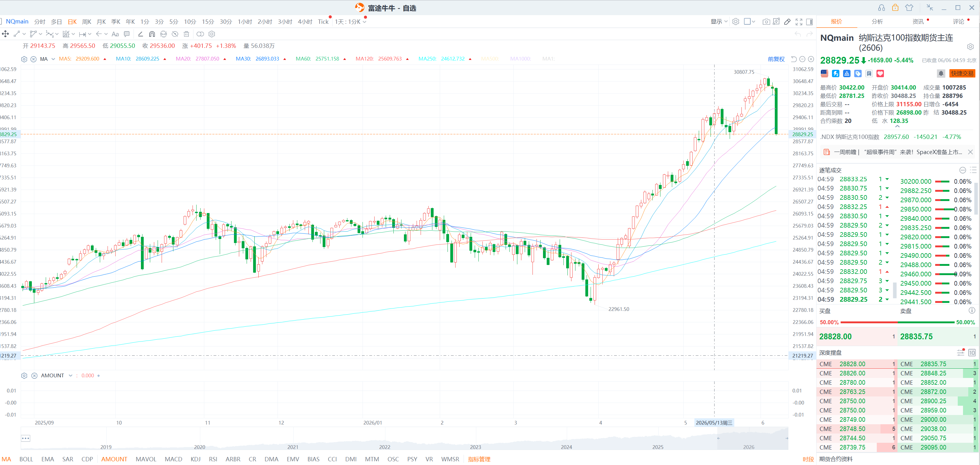
Task: Expand the MA indicator dropdown arrow
Action: coord(53,59)
